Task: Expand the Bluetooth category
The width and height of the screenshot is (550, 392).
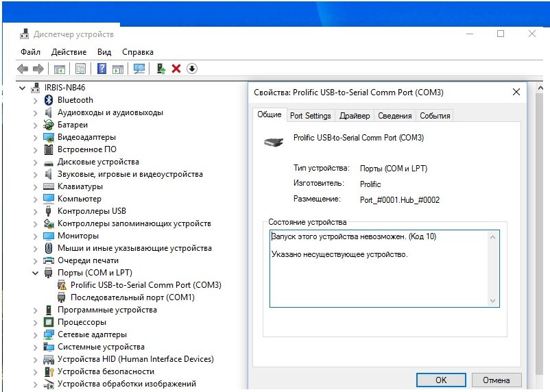Action: coord(35,101)
